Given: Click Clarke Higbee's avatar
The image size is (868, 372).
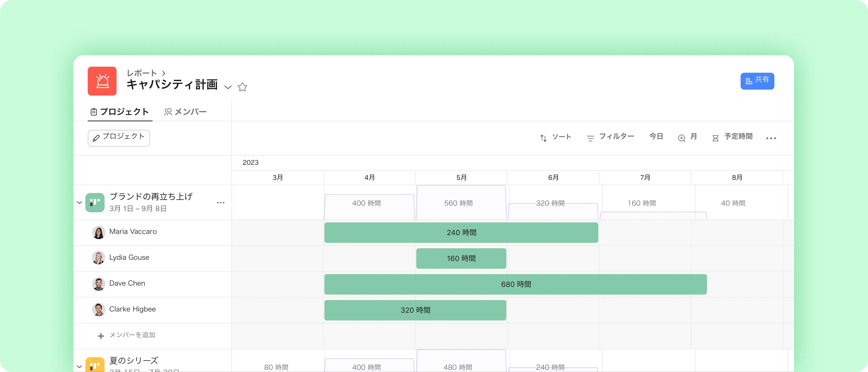Looking at the screenshot, I should tap(98, 309).
